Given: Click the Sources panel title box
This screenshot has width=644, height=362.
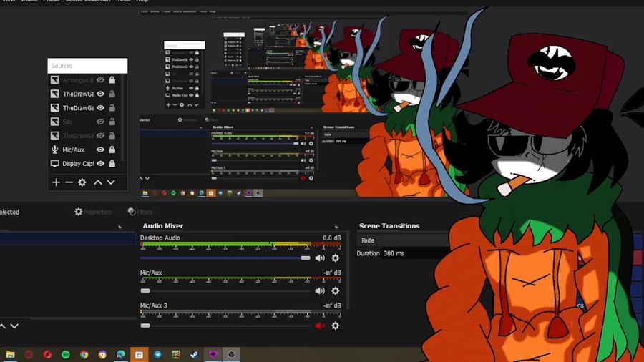Looking at the screenshot, I should click(x=87, y=66).
